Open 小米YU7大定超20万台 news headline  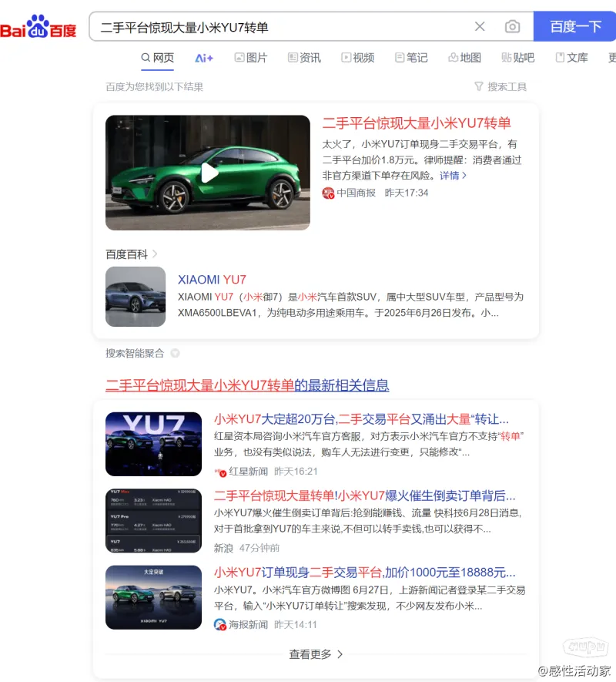point(361,419)
